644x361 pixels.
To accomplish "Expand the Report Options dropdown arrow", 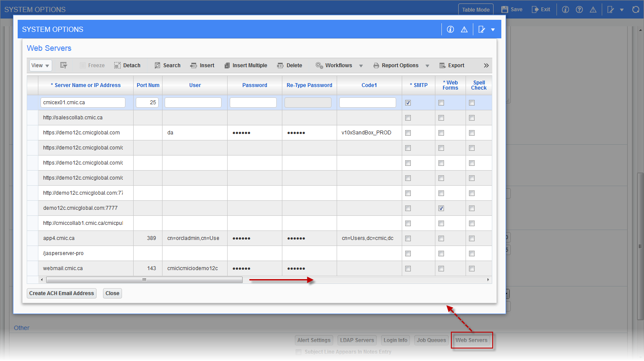I will 428,66.
